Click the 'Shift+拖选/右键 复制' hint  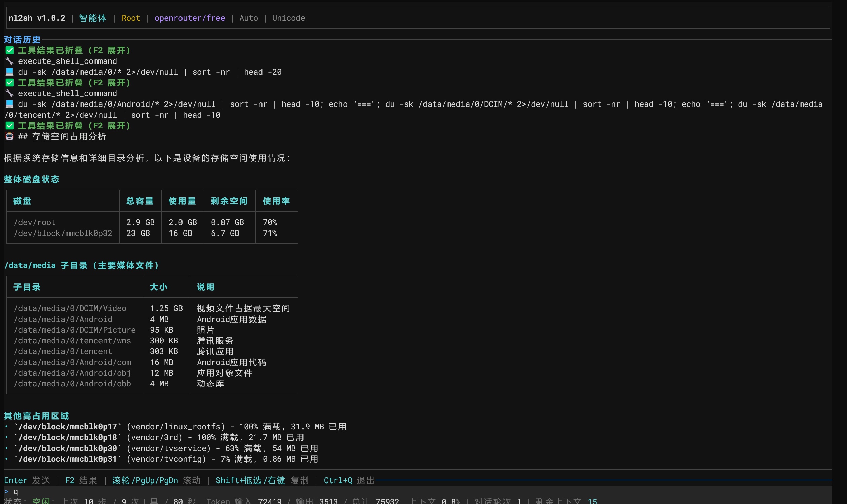click(262, 480)
